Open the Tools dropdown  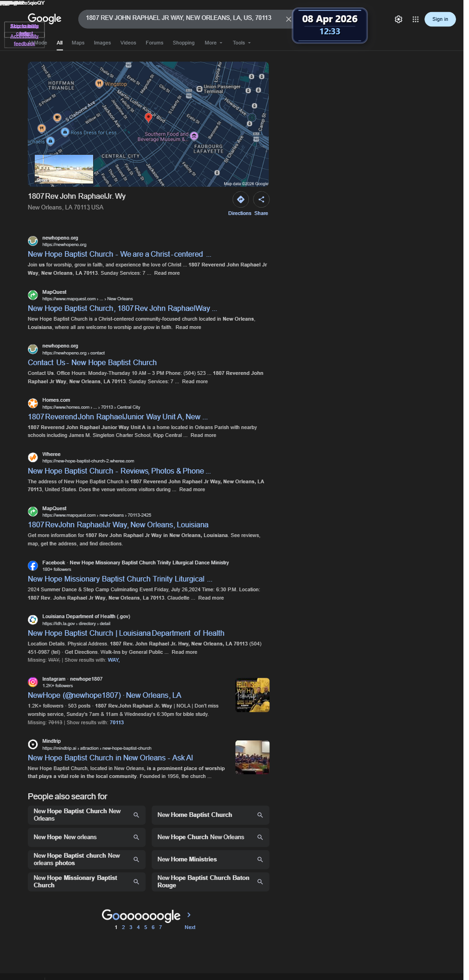[x=241, y=43]
